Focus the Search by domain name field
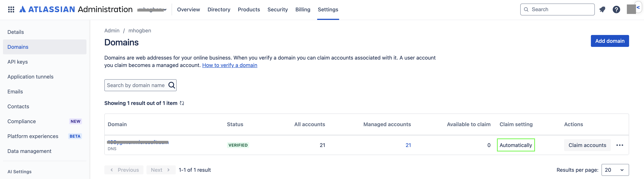 [136, 85]
